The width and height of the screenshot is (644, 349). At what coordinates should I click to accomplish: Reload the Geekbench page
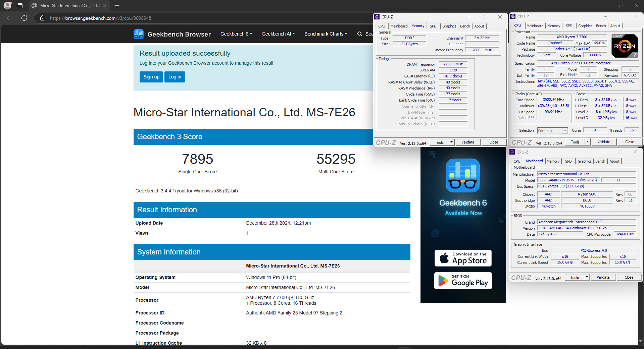(24, 18)
